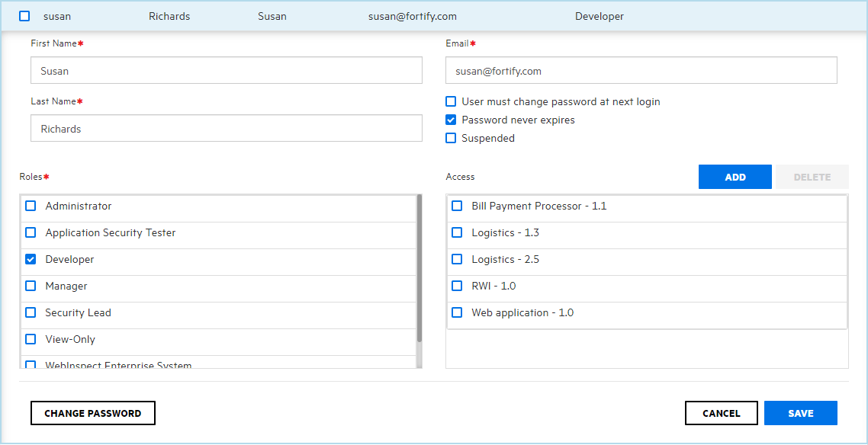Tick the Suspended checkbox
Screen dimensions: 868x445
[451, 138]
